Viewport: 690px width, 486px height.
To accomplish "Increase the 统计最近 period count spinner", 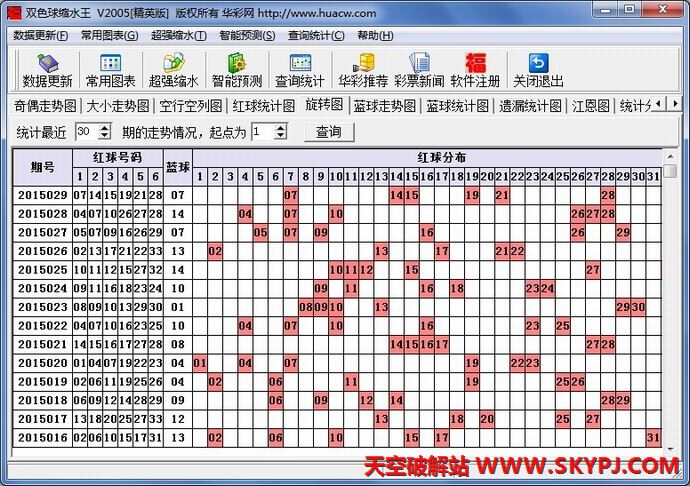I will pyautogui.click(x=105, y=127).
